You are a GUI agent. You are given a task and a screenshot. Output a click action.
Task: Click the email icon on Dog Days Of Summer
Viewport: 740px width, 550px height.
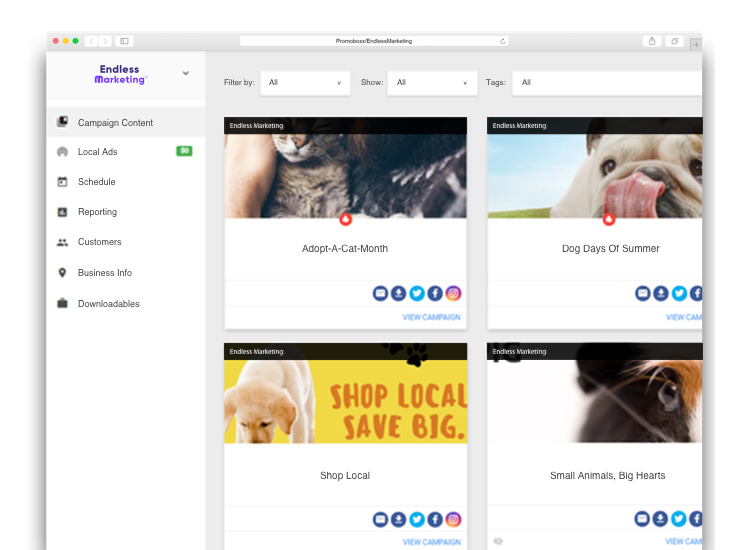643,293
